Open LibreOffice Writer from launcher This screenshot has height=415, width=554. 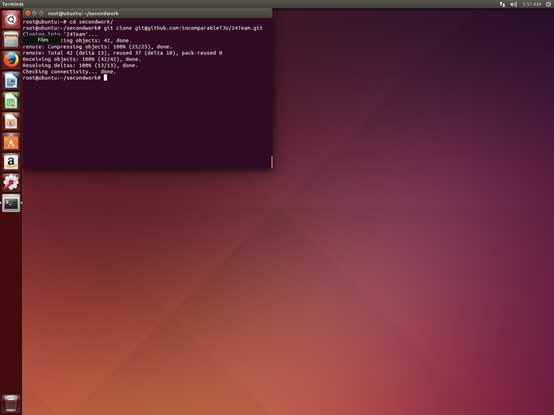(11, 81)
